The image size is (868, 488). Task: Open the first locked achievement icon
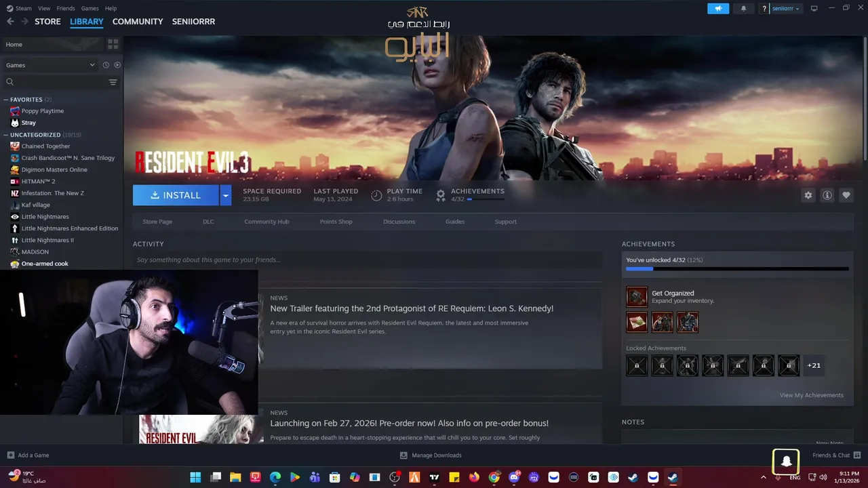(637, 365)
